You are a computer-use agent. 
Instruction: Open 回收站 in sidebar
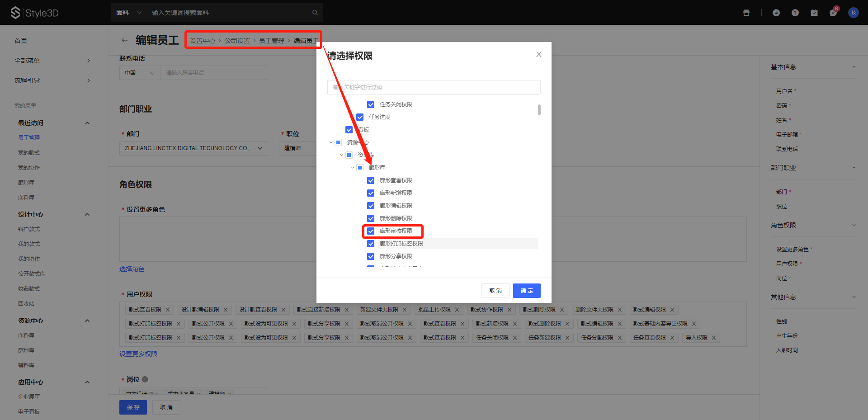26,304
